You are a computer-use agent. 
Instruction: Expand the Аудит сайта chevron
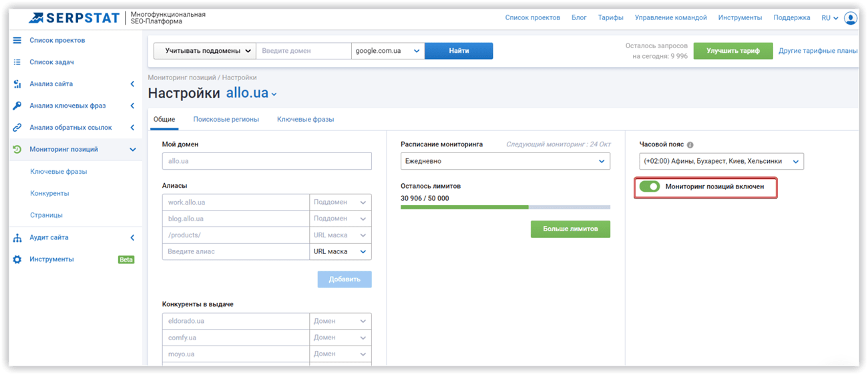pos(132,237)
